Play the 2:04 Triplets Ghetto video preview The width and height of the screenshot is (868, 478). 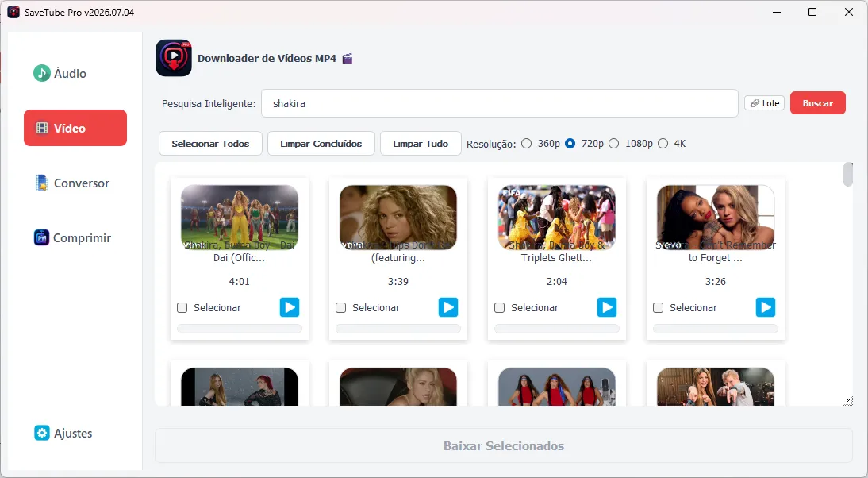pos(607,306)
